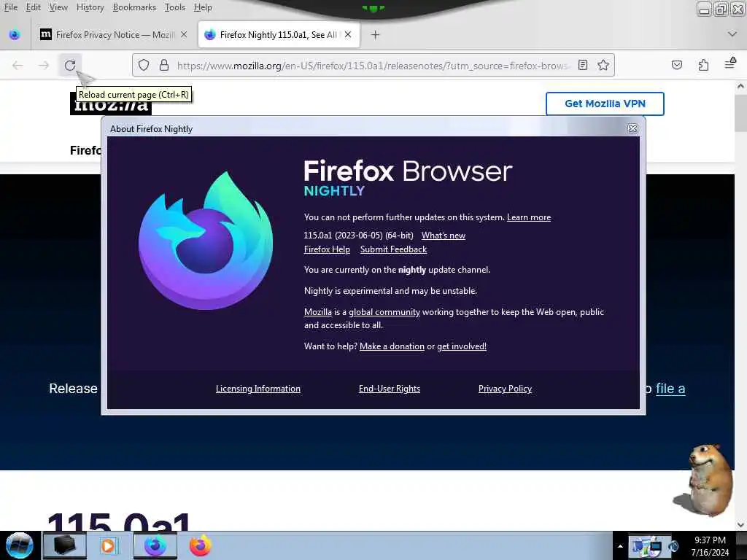Open a new tab with plus button
Viewport: 747px width, 560px height.
point(376,35)
